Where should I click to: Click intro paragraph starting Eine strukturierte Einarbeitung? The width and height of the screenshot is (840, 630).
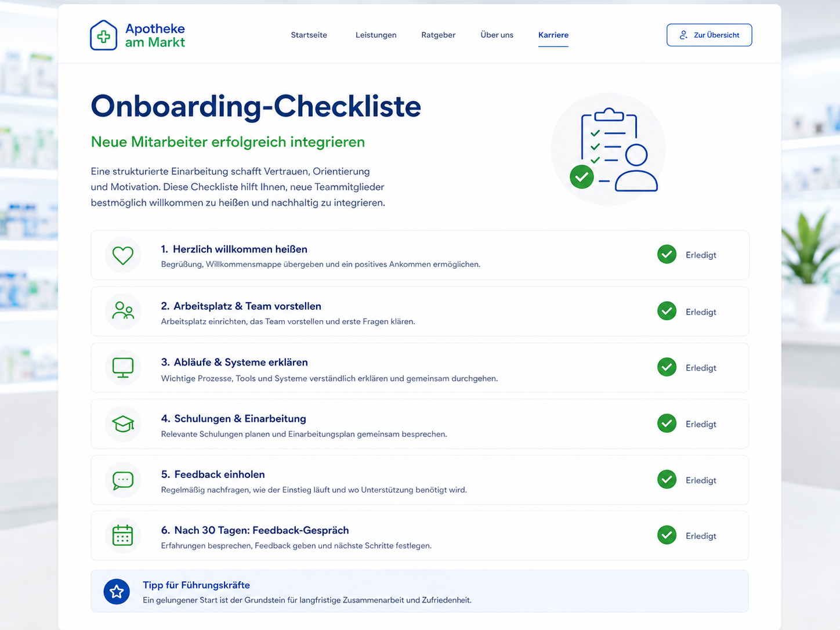pyautogui.click(x=238, y=187)
